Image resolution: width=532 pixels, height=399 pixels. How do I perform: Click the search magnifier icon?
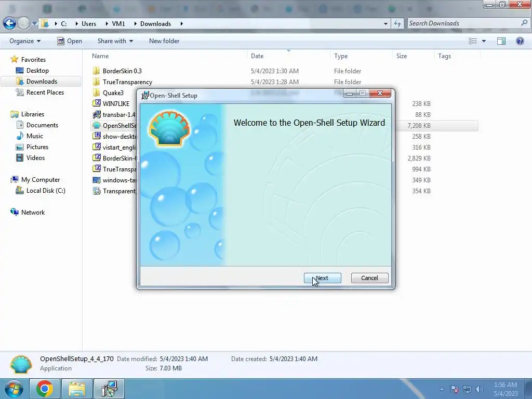coord(524,23)
